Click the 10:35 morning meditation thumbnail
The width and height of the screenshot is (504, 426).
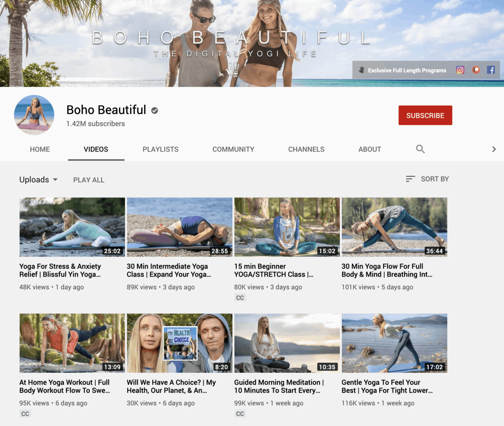287,343
